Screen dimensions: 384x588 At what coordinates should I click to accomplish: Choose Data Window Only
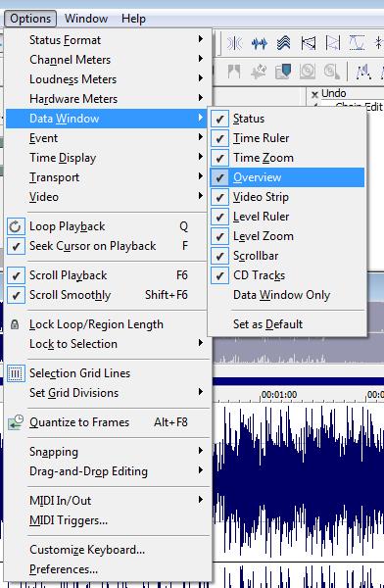click(x=287, y=295)
